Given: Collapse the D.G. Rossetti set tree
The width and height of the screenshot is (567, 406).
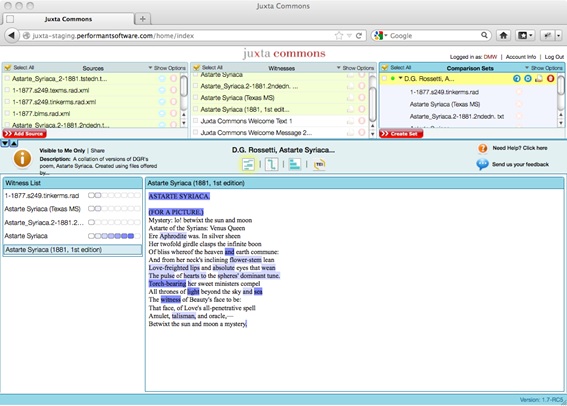Looking at the screenshot, I should coord(401,78).
